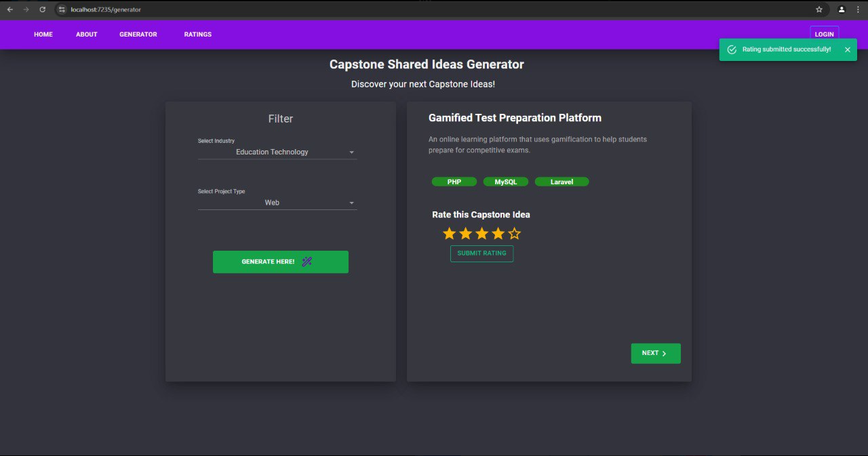Click the LOGIN button
The width and height of the screenshot is (868, 456).
[825, 35]
